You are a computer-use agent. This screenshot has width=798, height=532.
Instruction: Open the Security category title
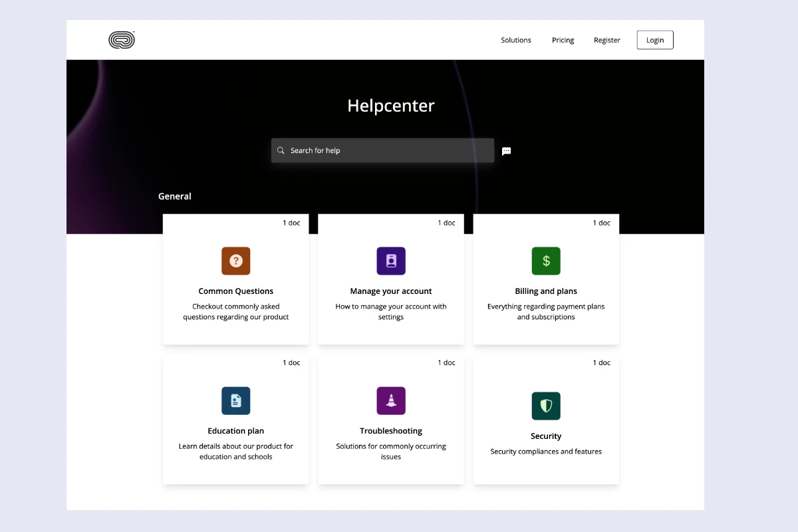[546, 436]
